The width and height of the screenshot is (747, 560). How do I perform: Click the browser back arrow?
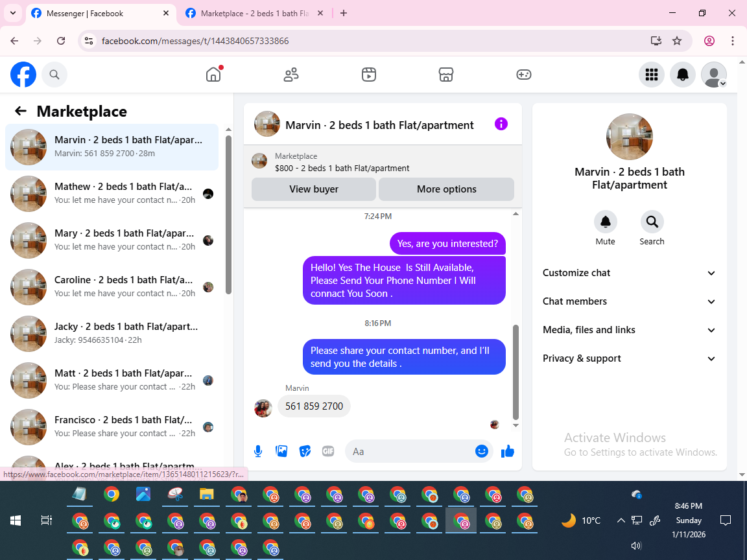14,41
